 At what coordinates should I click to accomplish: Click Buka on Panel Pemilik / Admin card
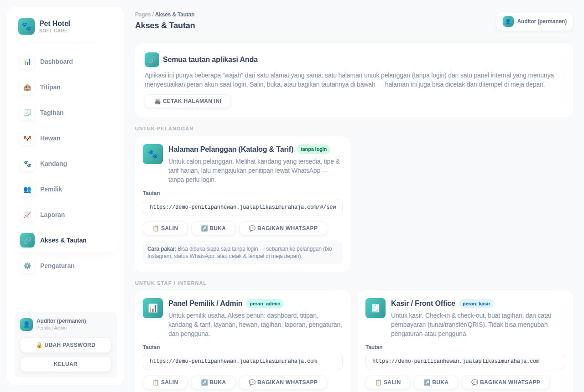click(213, 382)
